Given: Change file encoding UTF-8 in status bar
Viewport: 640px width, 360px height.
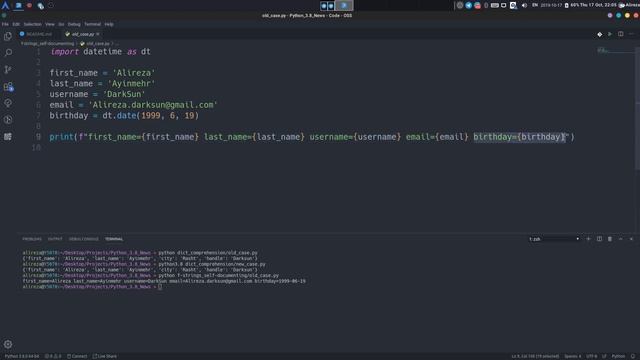Looking at the screenshot, I should click(591, 356).
